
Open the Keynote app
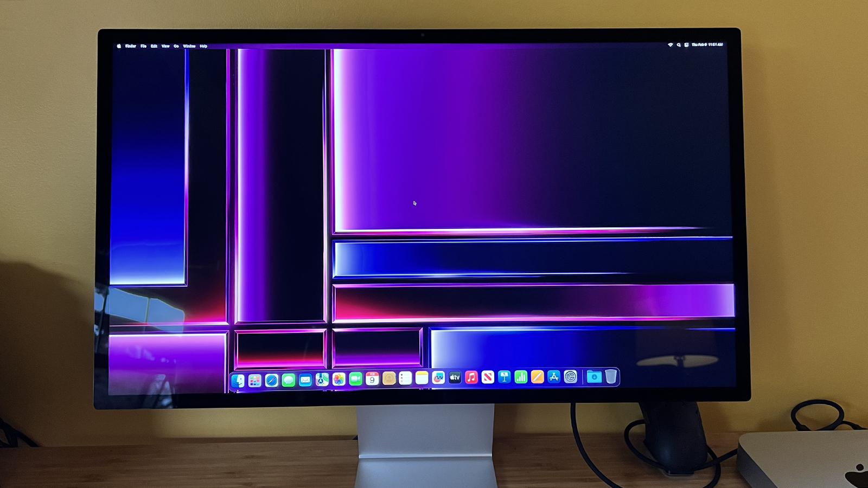[505, 377]
